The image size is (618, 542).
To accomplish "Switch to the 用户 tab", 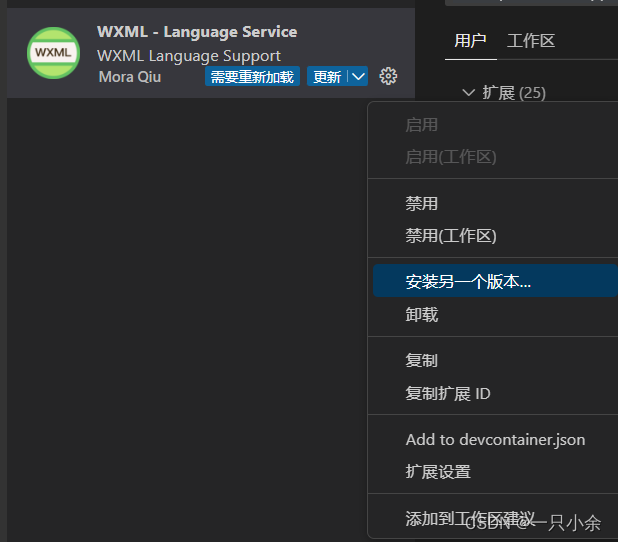I will point(470,41).
